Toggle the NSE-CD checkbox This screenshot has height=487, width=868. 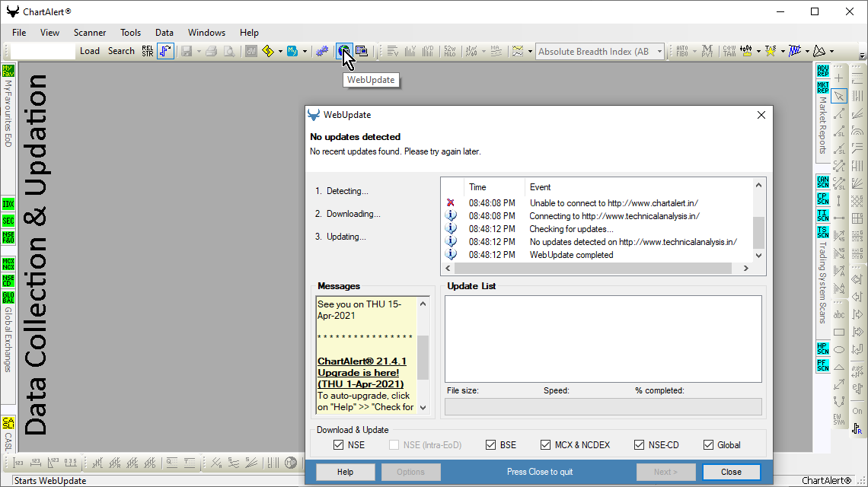(x=639, y=445)
